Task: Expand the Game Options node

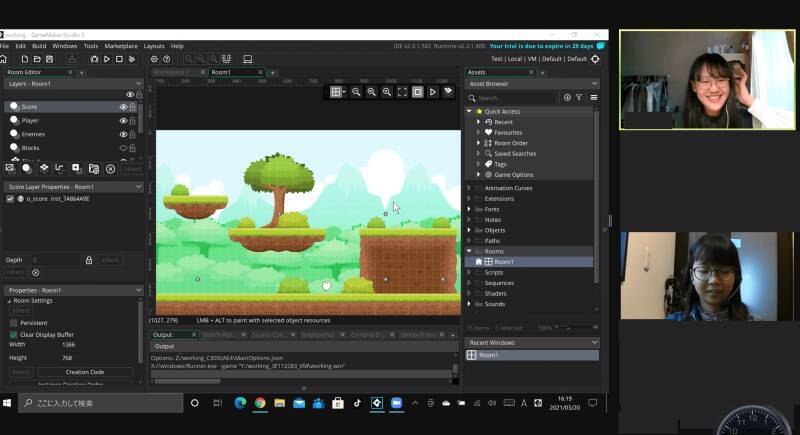Action: coord(478,174)
